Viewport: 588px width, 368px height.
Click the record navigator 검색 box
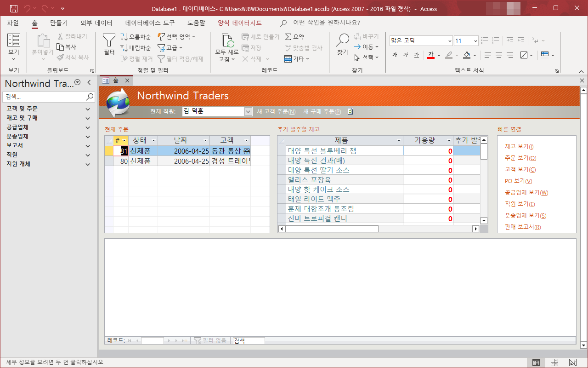[249, 341]
